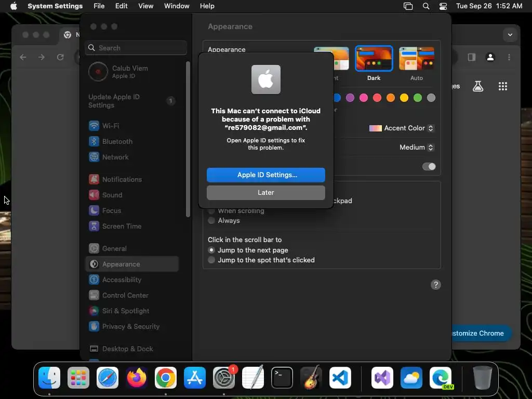Open Notifications settings in sidebar

[x=132, y=179]
